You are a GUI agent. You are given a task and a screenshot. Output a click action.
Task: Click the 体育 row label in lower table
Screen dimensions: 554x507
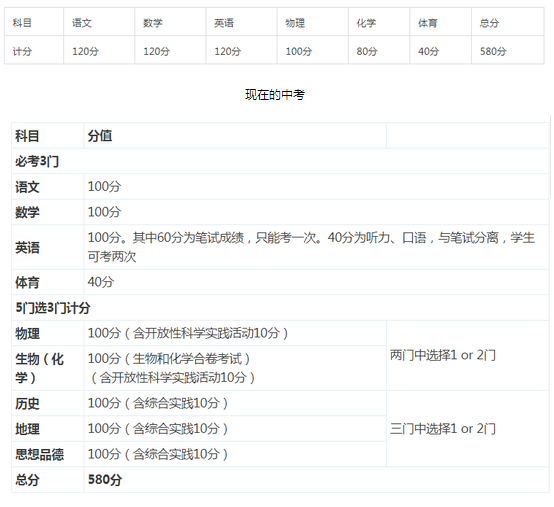[27, 282]
